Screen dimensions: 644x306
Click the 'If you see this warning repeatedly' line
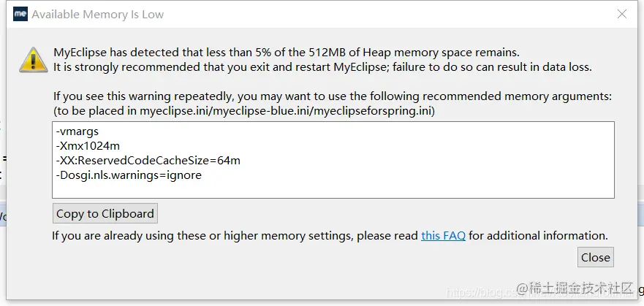333,96
